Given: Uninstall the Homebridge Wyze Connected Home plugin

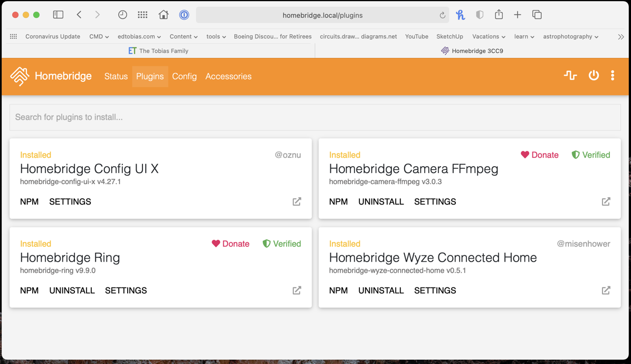Looking at the screenshot, I should coord(381,291).
